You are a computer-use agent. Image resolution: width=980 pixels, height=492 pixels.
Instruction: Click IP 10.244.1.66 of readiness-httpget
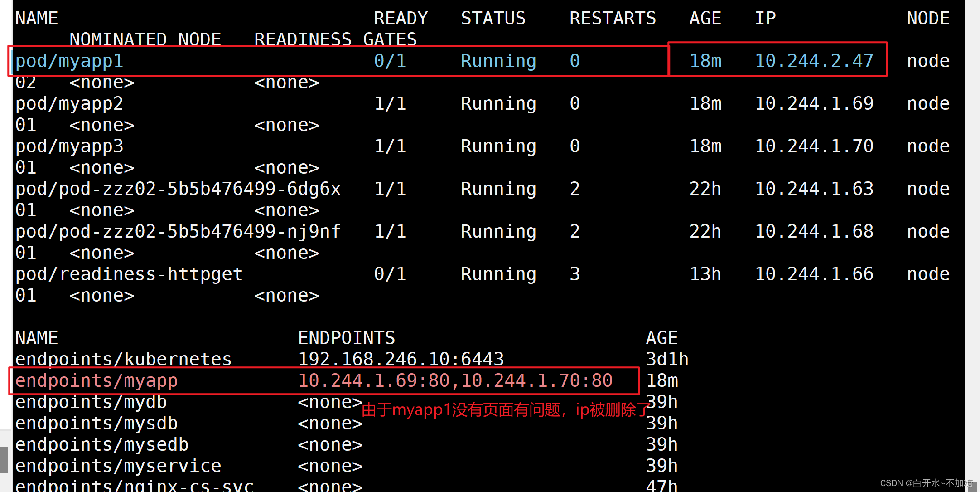814,274
